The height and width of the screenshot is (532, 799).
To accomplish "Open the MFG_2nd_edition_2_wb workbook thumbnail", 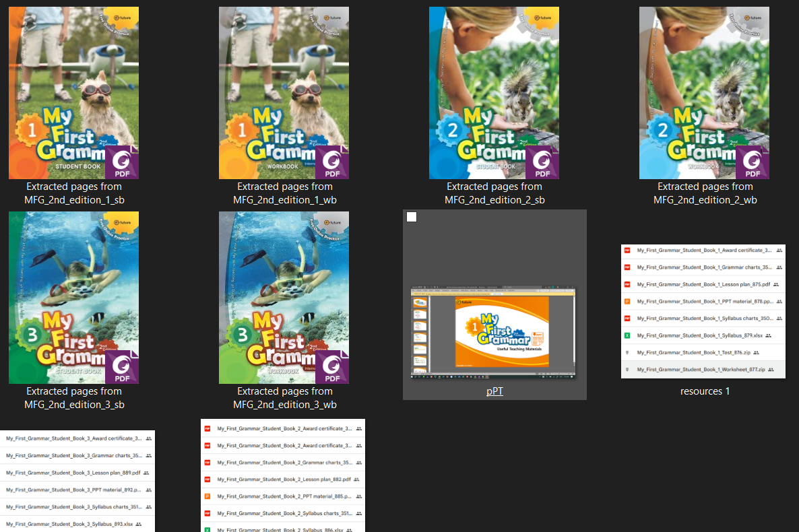I will tap(704, 93).
